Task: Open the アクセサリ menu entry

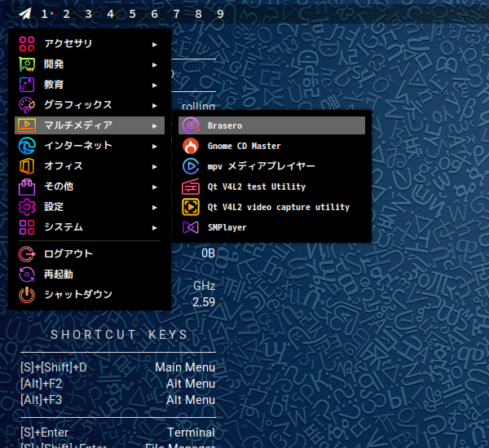Action: 90,44
